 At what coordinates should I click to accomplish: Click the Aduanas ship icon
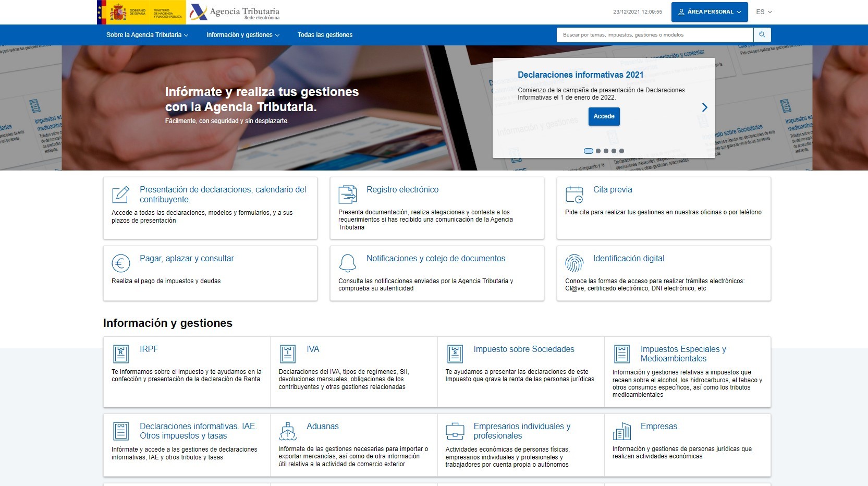288,431
